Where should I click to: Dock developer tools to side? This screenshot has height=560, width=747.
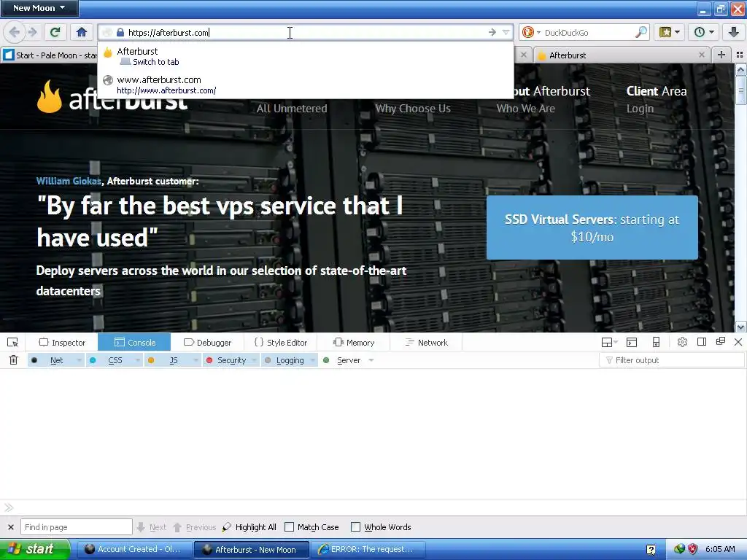click(x=702, y=341)
